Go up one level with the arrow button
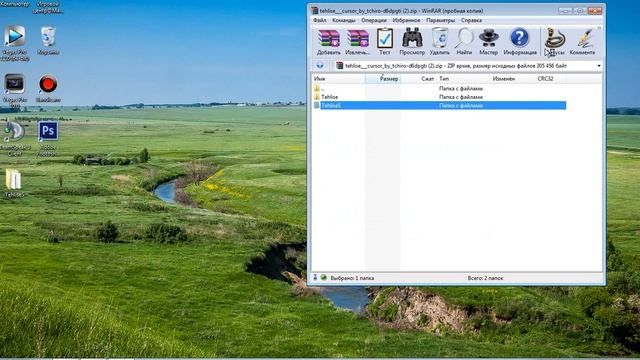Viewport: 640px width, 360px height. [x=320, y=66]
